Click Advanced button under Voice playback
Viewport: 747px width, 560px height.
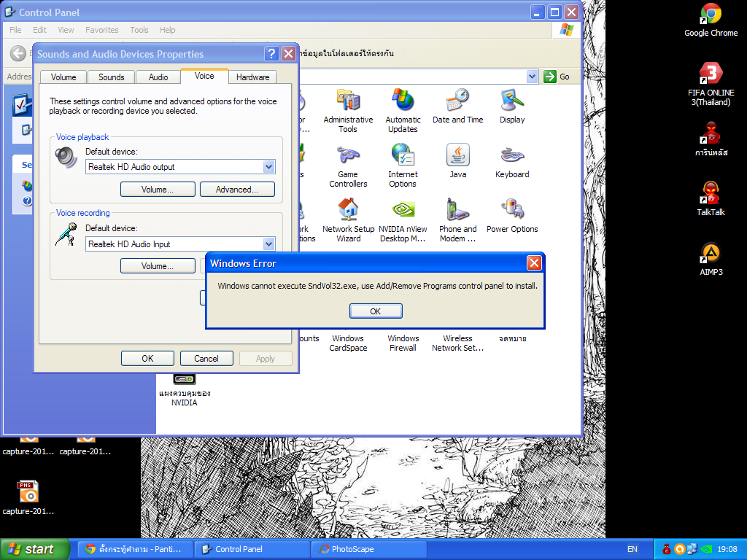point(237,189)
